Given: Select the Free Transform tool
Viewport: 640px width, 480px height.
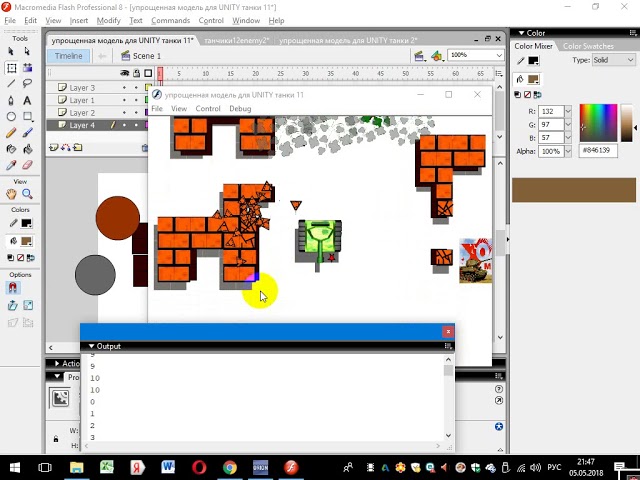Looking at the screenshot, I should pyautogui.click(x=11, y=68).
